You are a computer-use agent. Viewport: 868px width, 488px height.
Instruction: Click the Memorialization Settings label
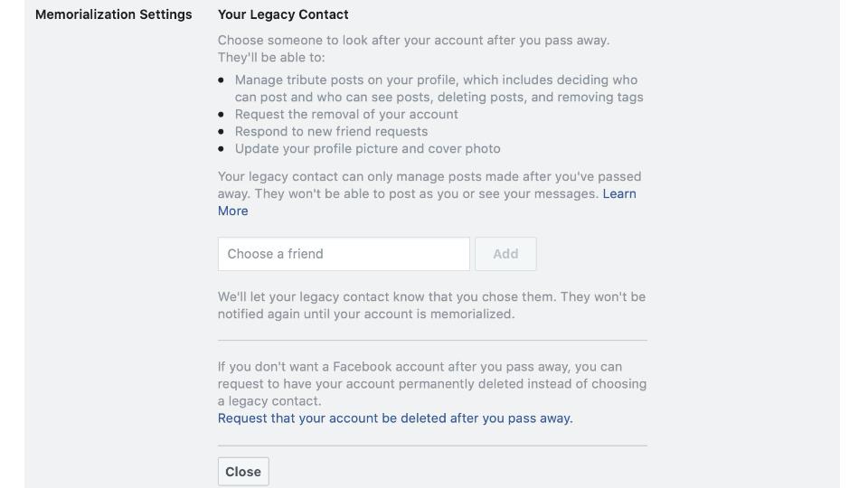click(113, 14)
